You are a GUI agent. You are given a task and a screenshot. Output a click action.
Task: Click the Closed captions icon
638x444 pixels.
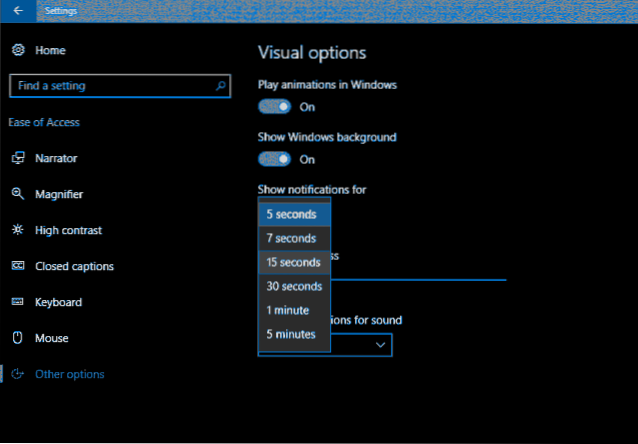18,266
